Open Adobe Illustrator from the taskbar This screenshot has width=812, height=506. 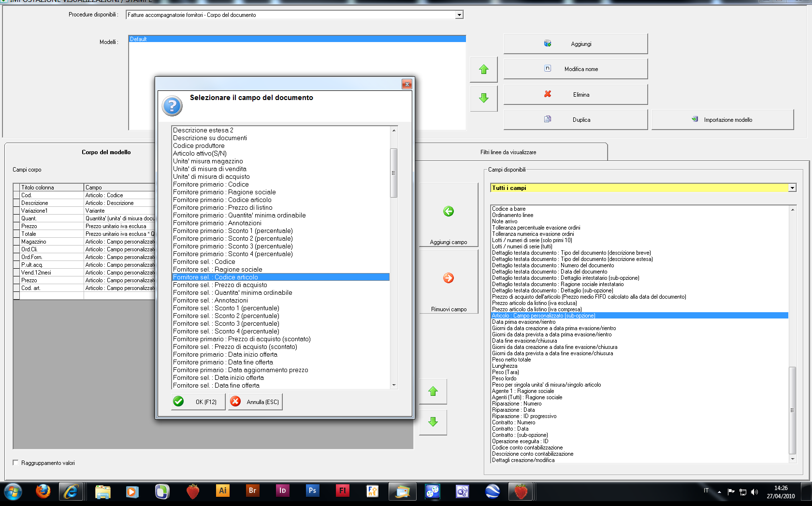[222, 491]
